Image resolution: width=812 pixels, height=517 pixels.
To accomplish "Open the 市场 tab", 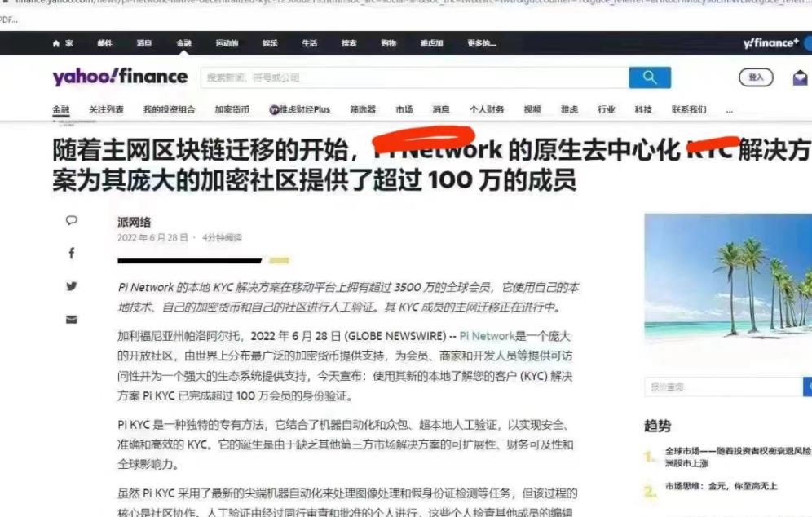I will [404, 109].
